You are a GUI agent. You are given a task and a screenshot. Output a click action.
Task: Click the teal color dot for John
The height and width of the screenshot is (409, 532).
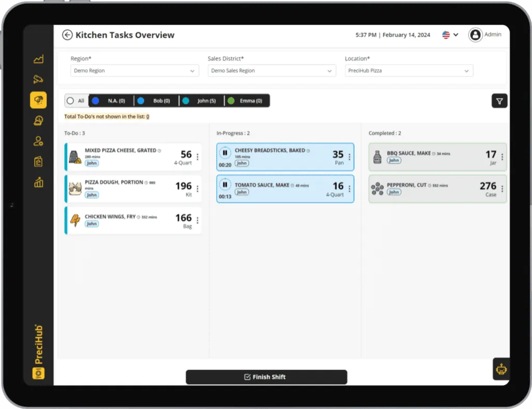(185, 101)
